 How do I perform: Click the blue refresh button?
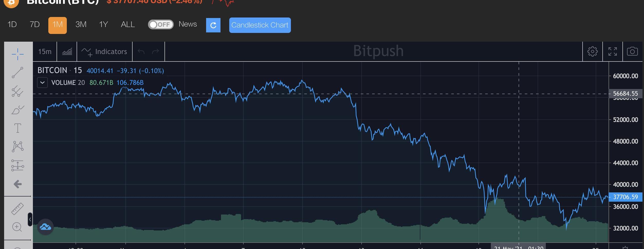213,25
